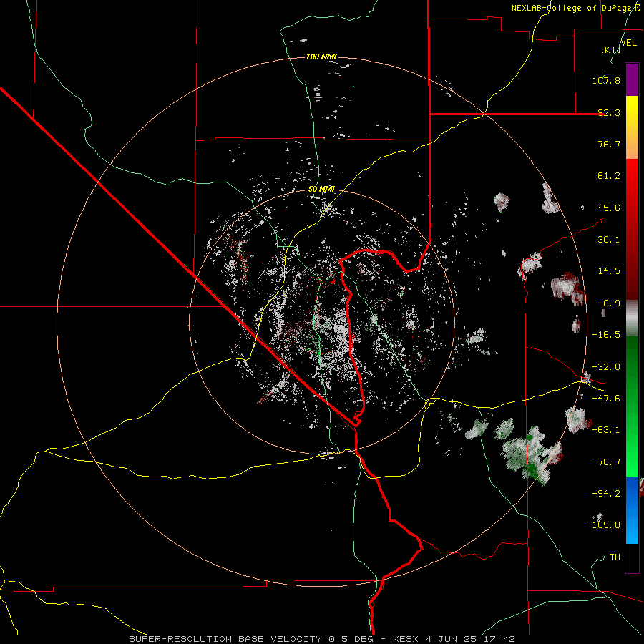Click the 30.1 legend value
Viewport: 644px width, 644px height.
(609, 240)
